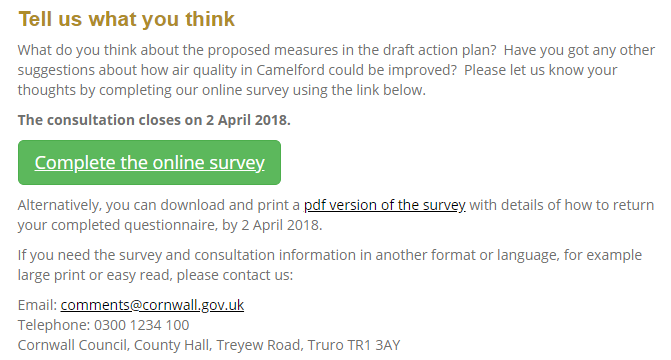671x360 pixels.
Task: Open the pdf version of the survey link
Action: click(384, 205)
